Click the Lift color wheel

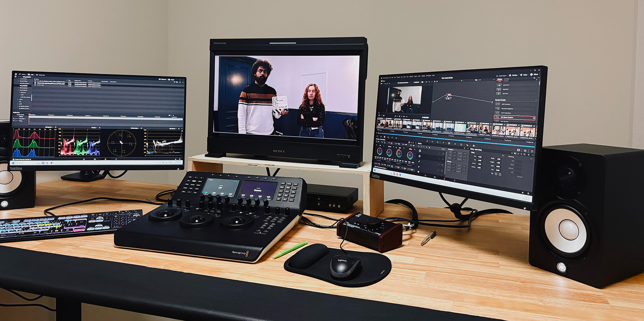click(x=379, y=151)
